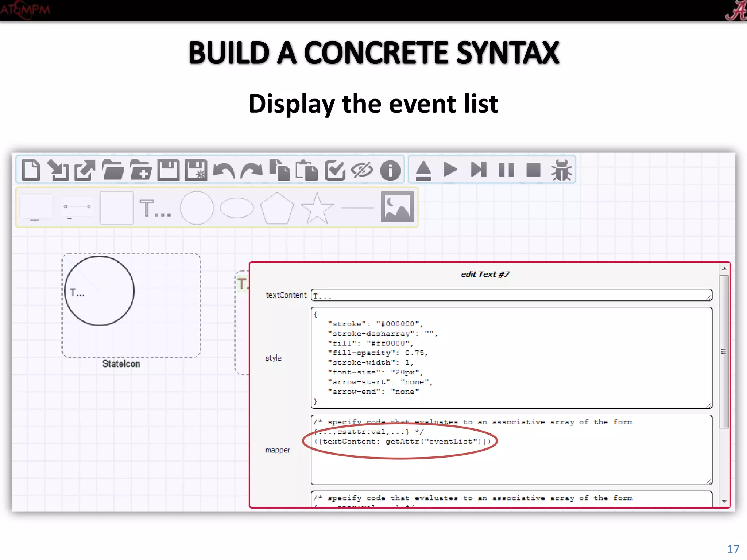Click the AToMPM logo in the header

pos(25,10)
